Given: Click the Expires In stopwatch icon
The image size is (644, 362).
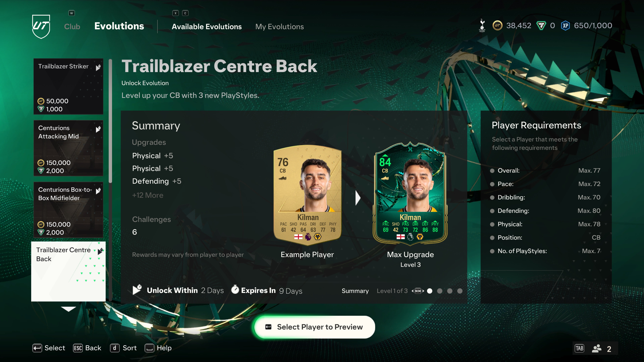Looking at the screenshot, I should pos(235,290).
